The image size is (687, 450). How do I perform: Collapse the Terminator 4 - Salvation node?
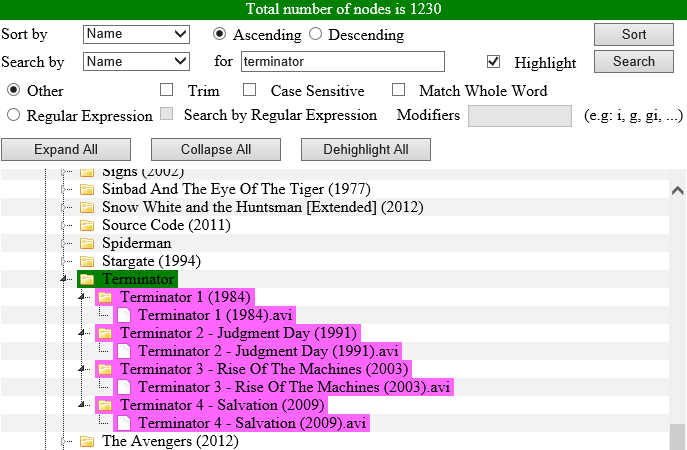click(82, 404)
